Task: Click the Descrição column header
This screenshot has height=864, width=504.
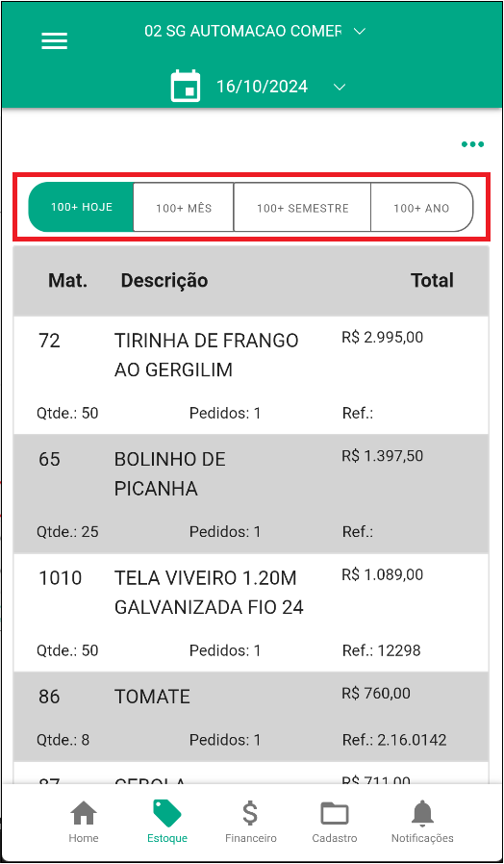Action: (x=164, y=281)
